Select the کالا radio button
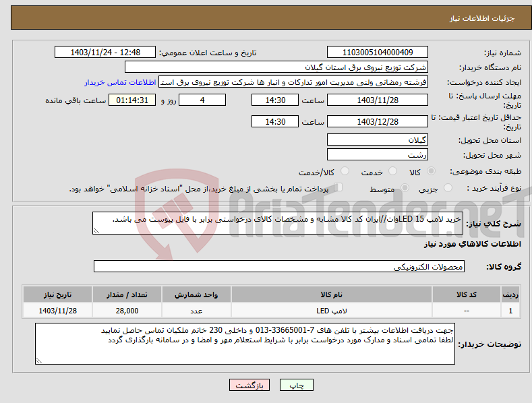The height and width of the screenshot is (403, 532). coord(432,171)
